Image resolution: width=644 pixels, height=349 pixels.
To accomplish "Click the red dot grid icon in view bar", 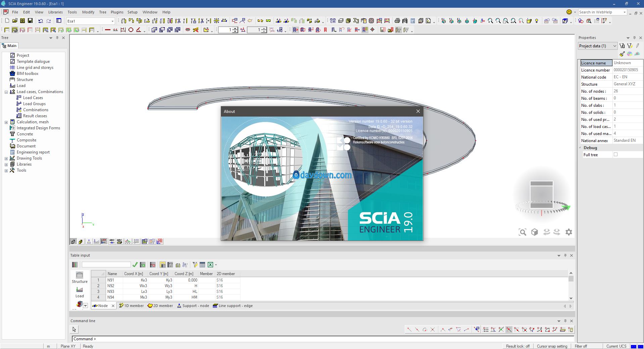I will 159,241.
